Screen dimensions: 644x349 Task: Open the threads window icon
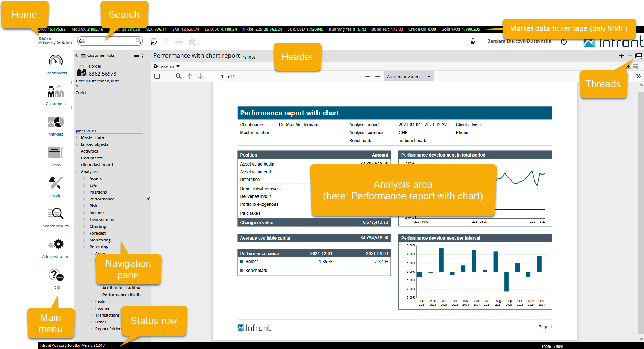tap(638, 56)
